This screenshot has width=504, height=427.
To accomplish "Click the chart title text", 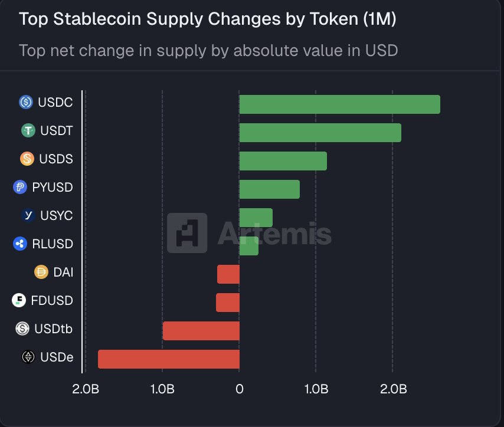I will point(207,19).
